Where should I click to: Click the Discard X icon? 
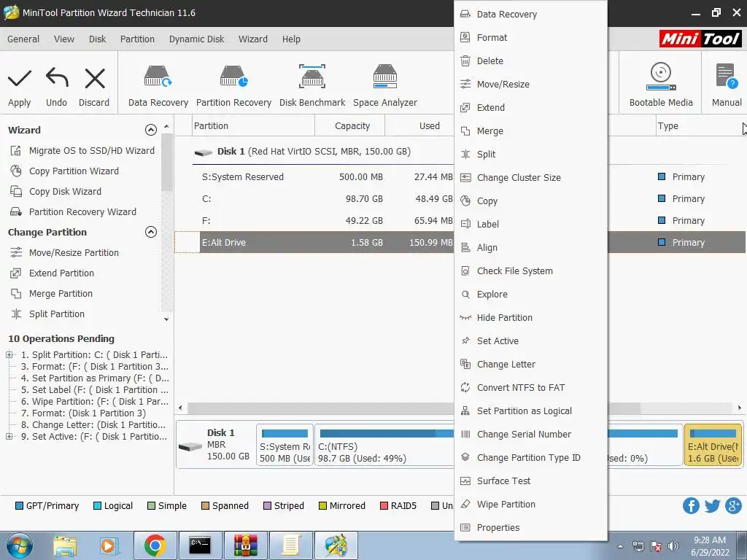(x=94, y=79)
